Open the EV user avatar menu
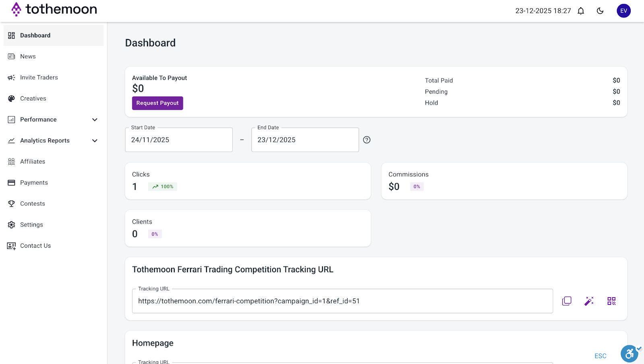 (x=623, y=11)
